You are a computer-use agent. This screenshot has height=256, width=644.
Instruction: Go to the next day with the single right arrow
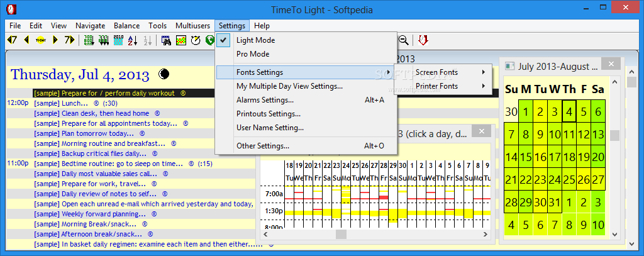[55, 40]
